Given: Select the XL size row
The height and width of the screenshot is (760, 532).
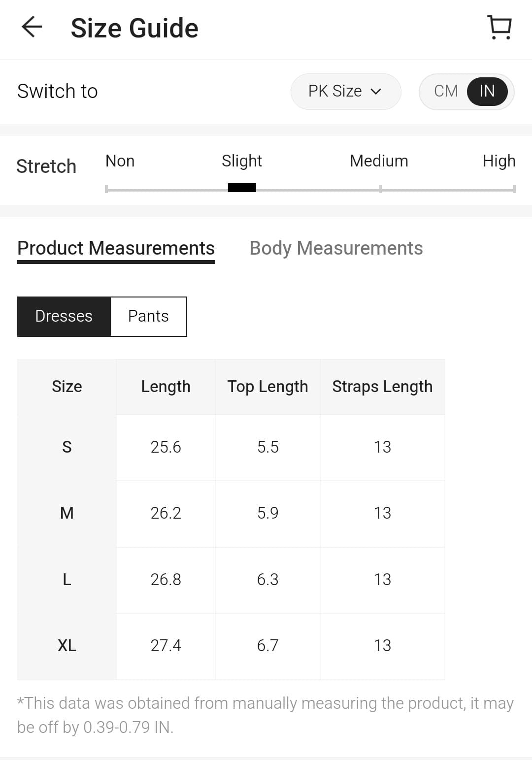Looking at the screenshot, I should (67, 645).
